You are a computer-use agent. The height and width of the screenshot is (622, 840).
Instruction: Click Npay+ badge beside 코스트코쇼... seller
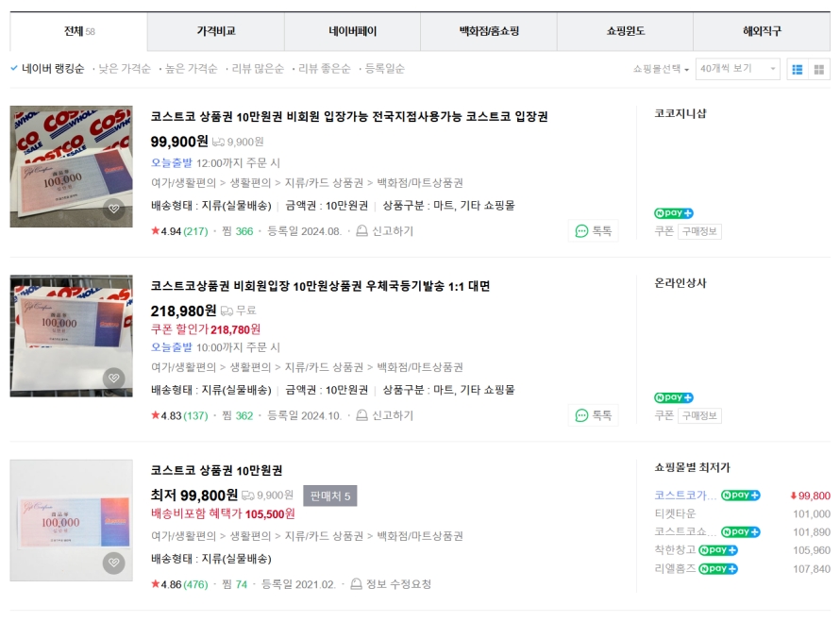[740, 532]
